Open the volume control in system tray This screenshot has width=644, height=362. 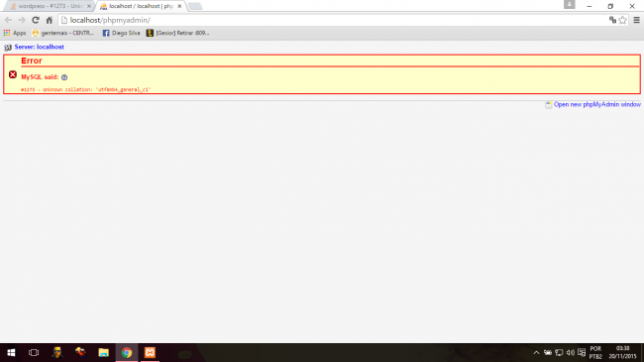pos(570,352)
